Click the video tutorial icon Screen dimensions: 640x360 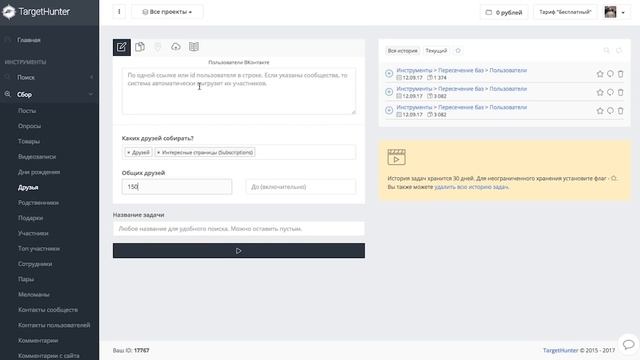click(x=396, y=157)
